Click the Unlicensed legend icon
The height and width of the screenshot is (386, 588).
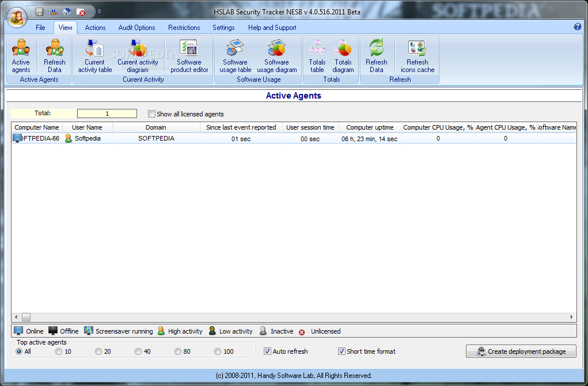click(x=302, y=332)
